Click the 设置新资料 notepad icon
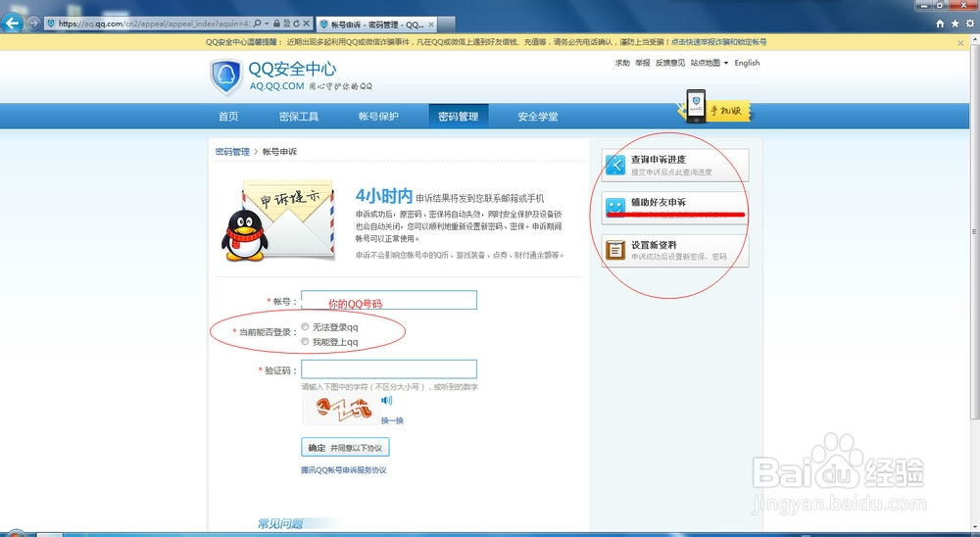980x537 pixels. [615, 250]
